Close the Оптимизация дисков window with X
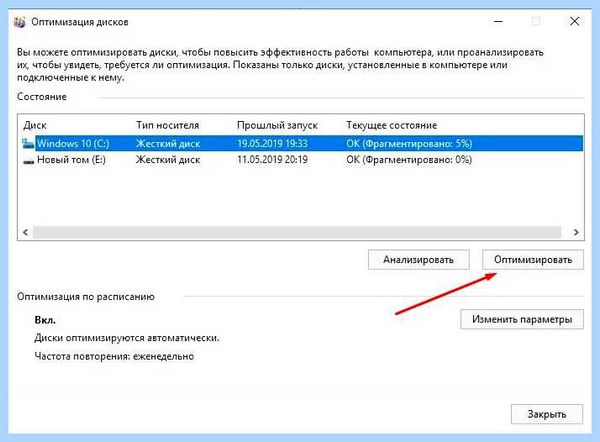The width and height of the screenshot is (600, 442). point(574,21)
